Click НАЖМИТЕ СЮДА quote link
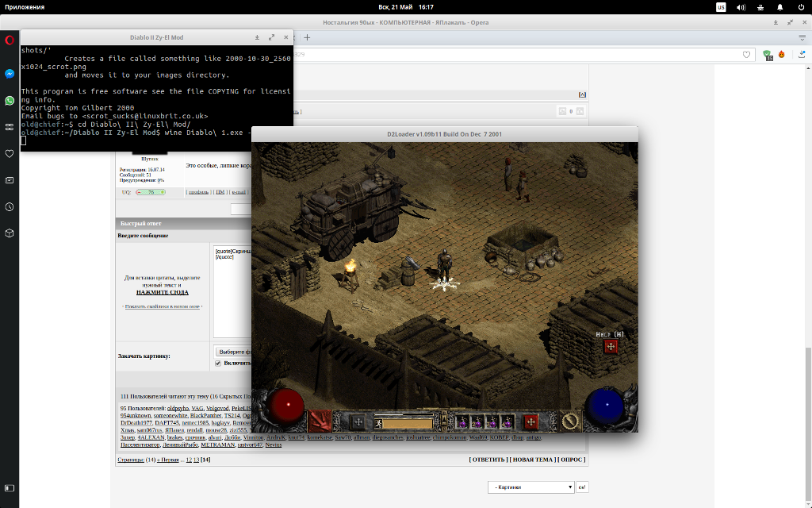 coord(162,292)
